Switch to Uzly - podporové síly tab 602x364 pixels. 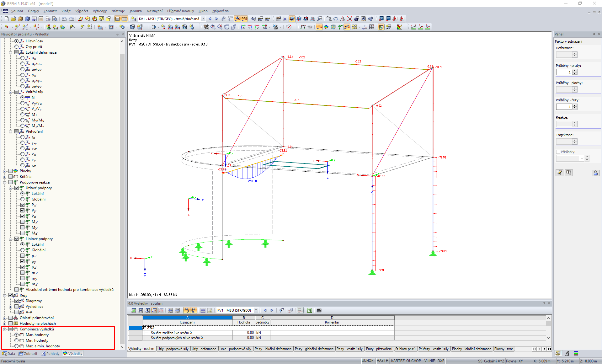pyautogui.click(x=173, y=349)
